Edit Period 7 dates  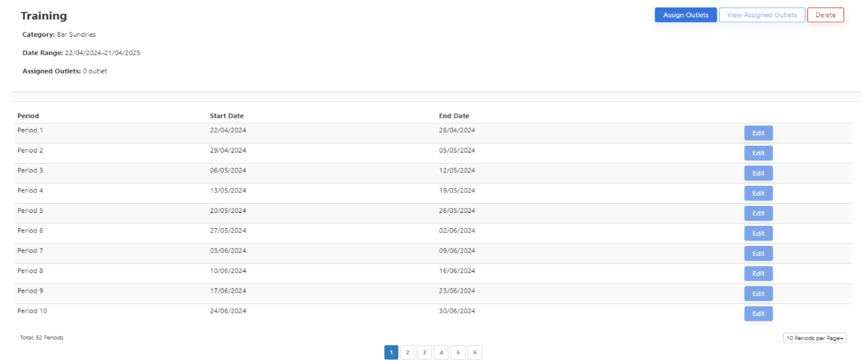click(758, 254)
